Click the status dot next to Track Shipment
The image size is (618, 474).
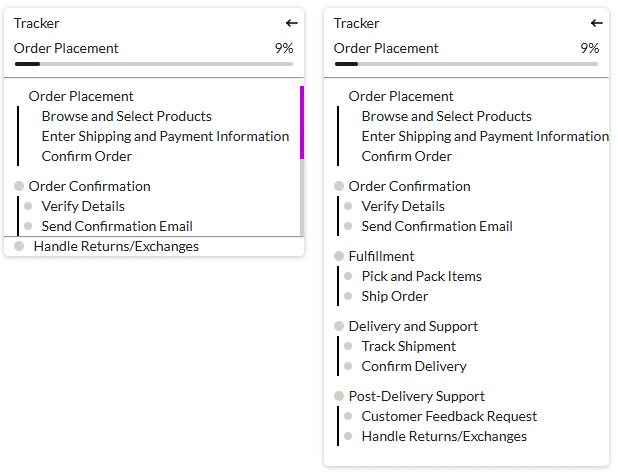[x=349, y=347]
